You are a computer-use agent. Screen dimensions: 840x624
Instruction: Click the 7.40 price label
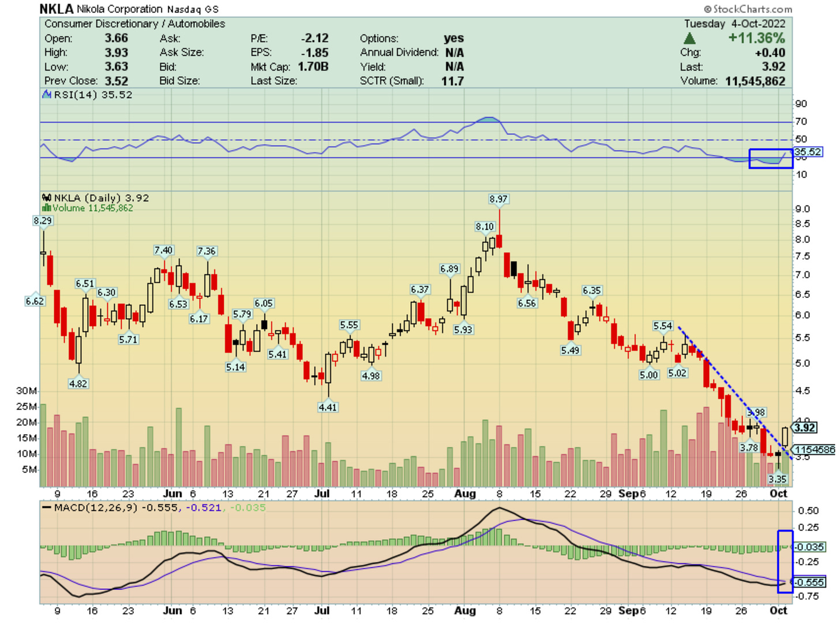(x=163, y=250)
